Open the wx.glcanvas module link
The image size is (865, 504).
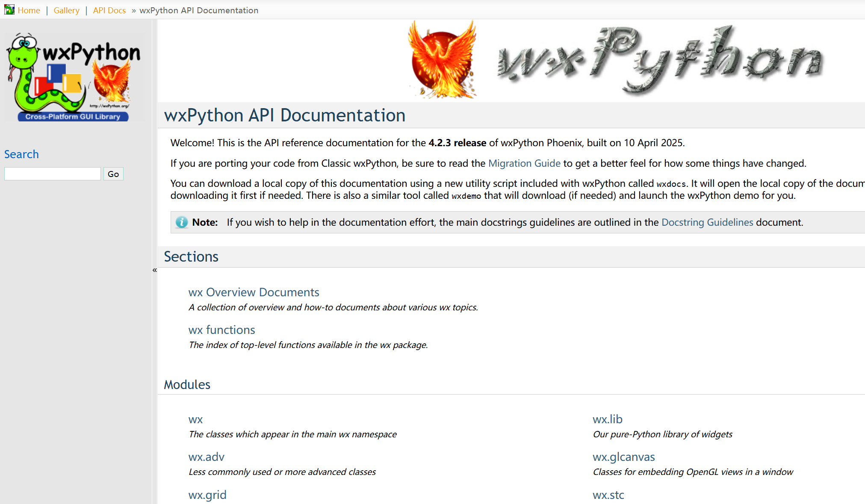623,457
